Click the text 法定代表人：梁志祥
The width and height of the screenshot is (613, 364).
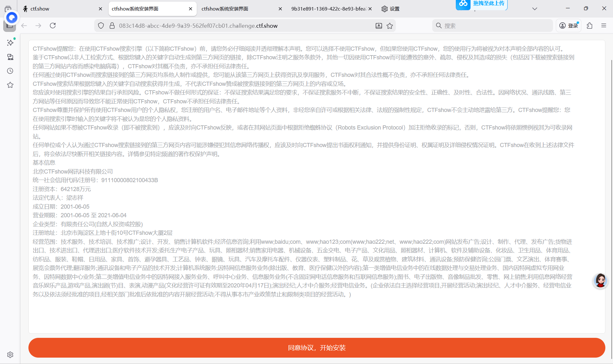(x=58, y=198)
